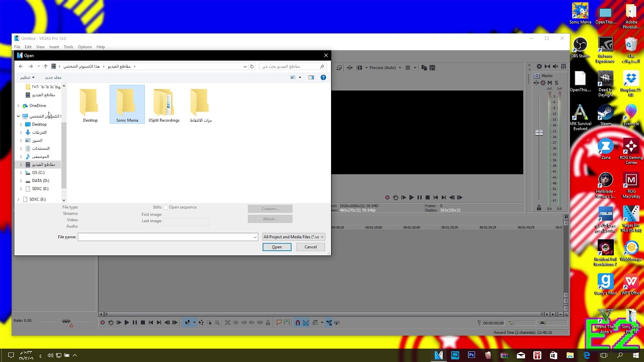Expand the OneDrive tree node
This screenshot has height=362, width=644.
(19, 106)
